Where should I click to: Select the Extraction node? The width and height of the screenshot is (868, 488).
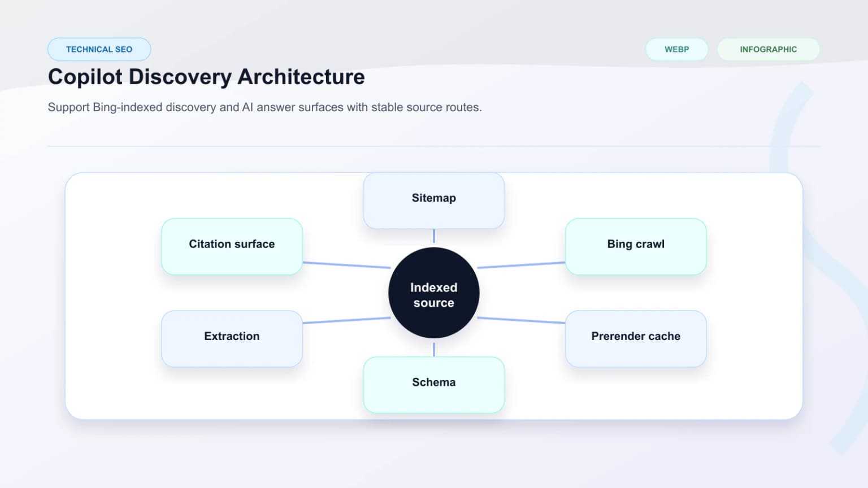point(232,338)
